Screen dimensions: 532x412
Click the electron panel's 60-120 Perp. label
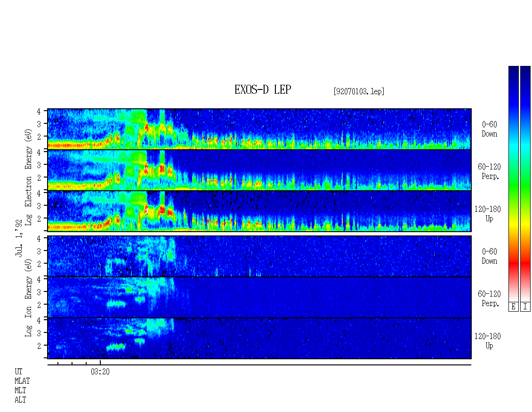tap(489, 172)
